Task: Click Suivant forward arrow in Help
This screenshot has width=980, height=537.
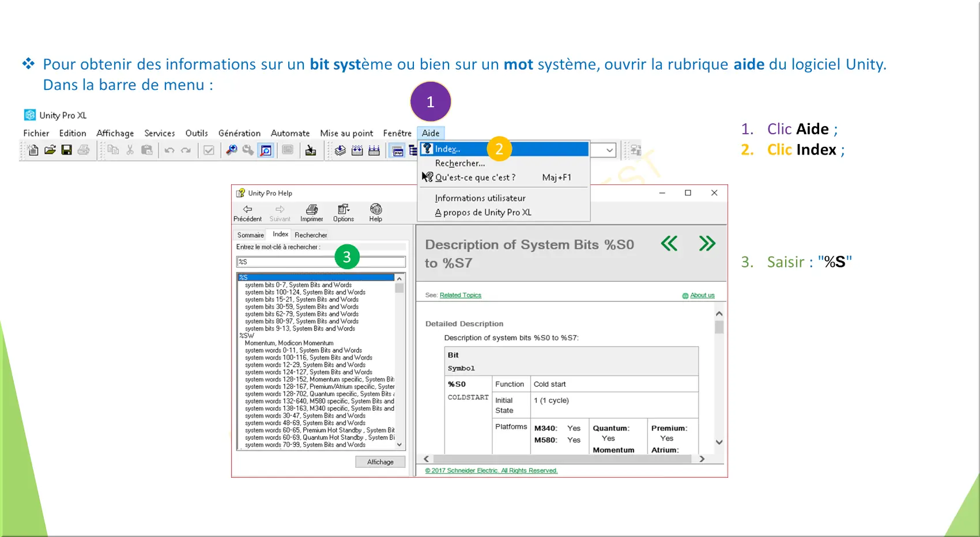Action: point(280,213)
